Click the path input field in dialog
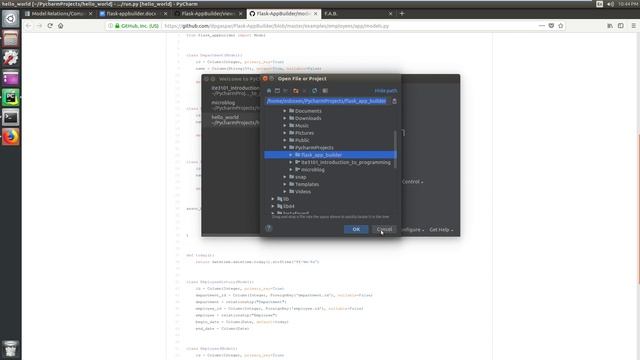This screenshot has height=360, width=640. pos(327,101)
